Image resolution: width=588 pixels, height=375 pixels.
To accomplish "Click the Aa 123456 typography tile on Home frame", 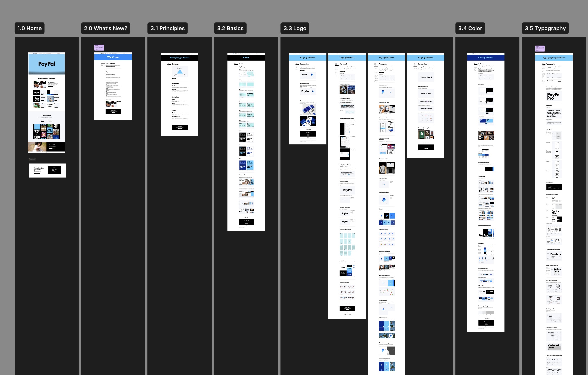I will click(x=37, y=99).
